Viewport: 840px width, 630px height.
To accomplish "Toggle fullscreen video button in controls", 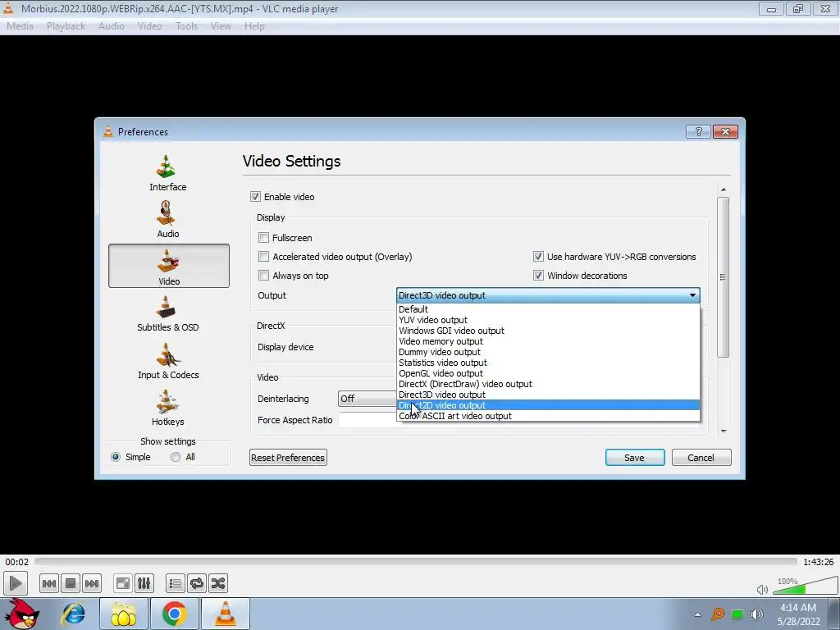I will [x=123, y=583].
